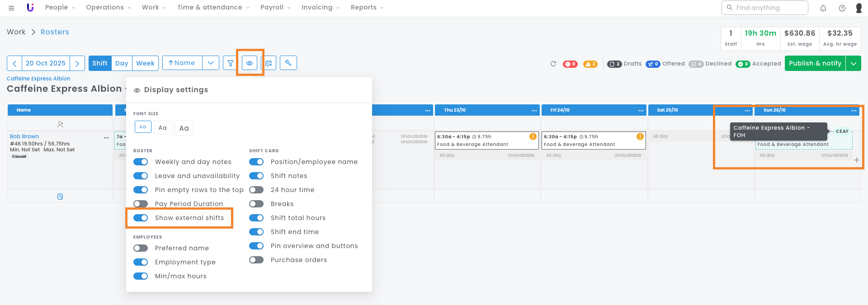Expand the Payroll menu
The image size is (868, 305).
click(275, 8)
